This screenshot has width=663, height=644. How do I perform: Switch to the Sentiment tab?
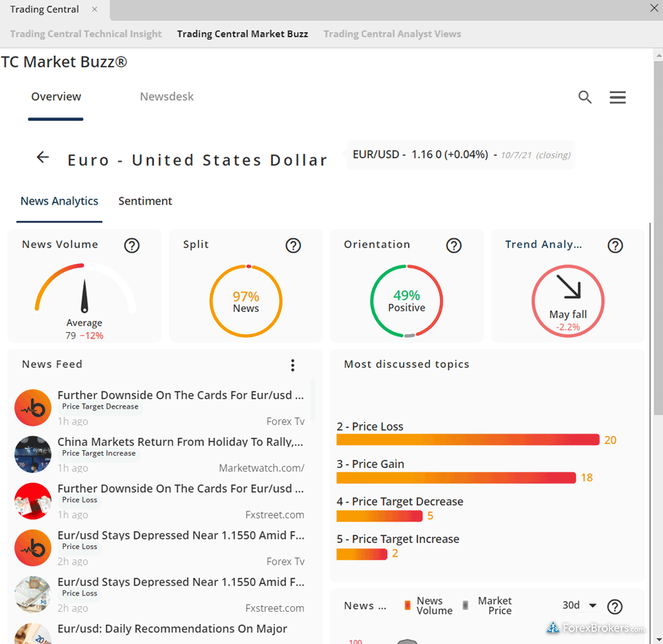pyautogui.click(x=145, y=201)
